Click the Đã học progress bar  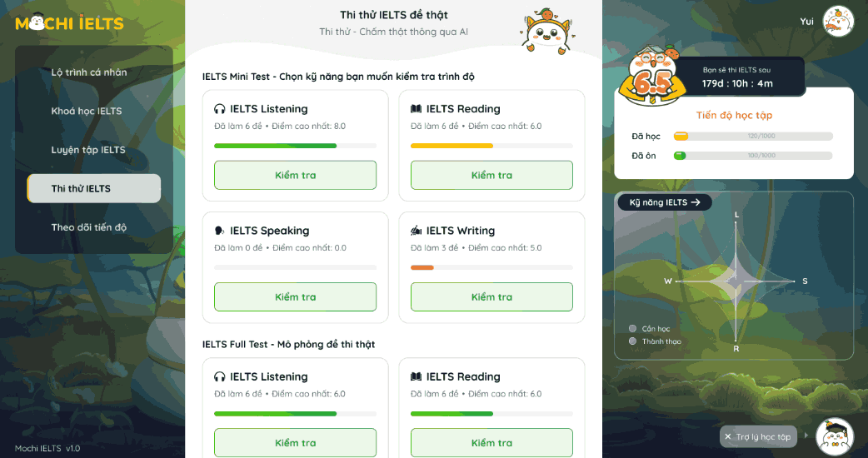pos(753,136)
